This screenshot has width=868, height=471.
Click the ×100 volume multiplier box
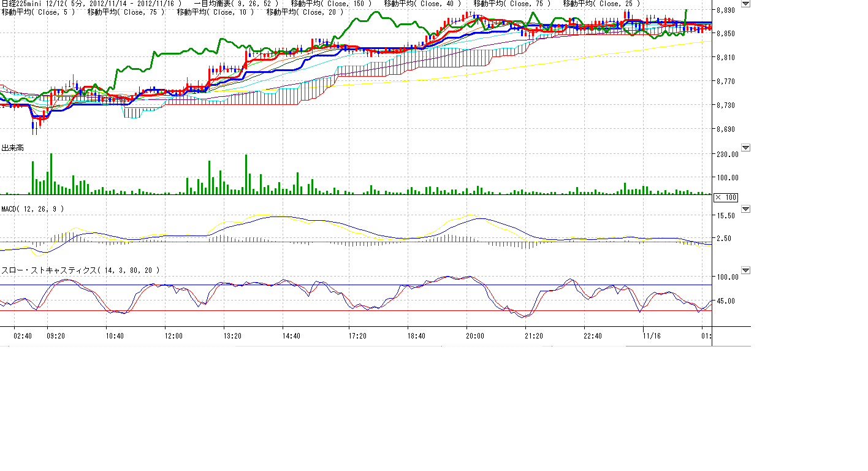[x=726, y=197]
